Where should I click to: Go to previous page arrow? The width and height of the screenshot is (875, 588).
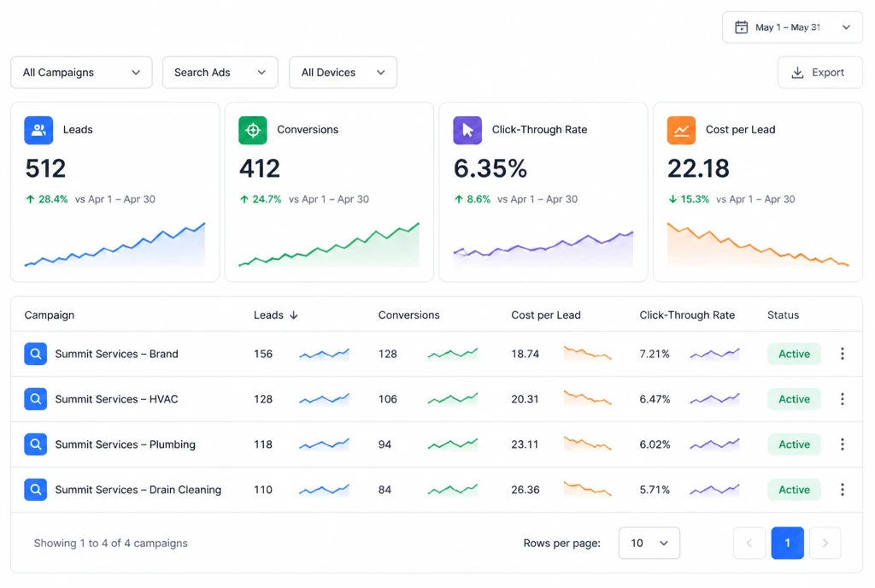(749, 543)
